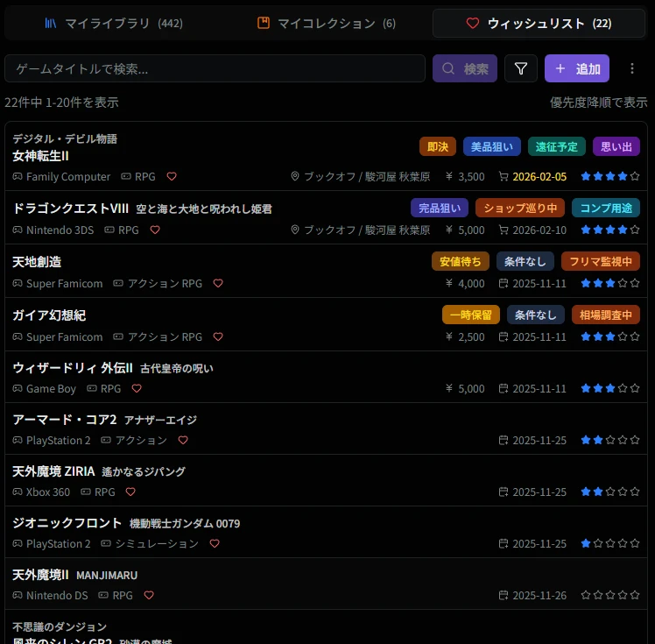Click the ショップ巡り中 tag
This screenshot has width=655, height=644.
pyautogui.click(x=520, y=209)
